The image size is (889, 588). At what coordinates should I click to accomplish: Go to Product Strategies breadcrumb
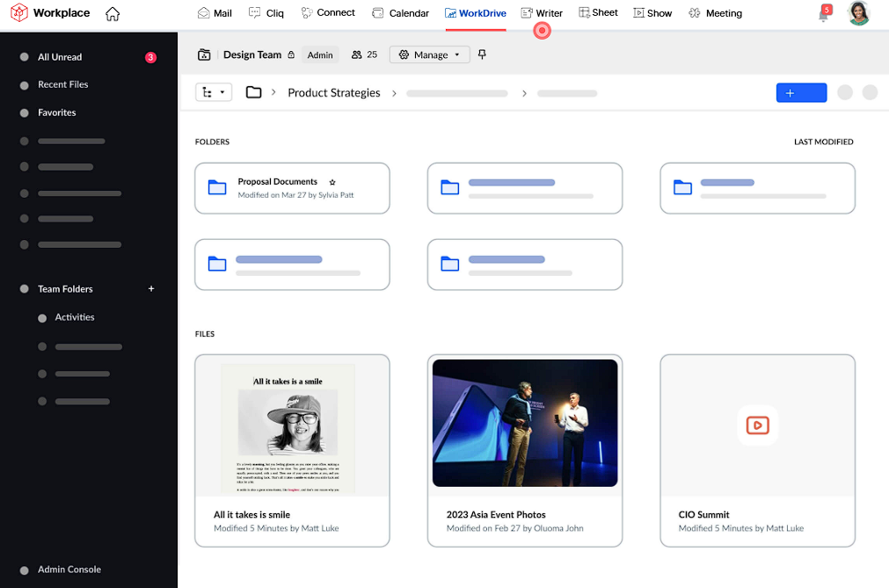tap(333, 93)
